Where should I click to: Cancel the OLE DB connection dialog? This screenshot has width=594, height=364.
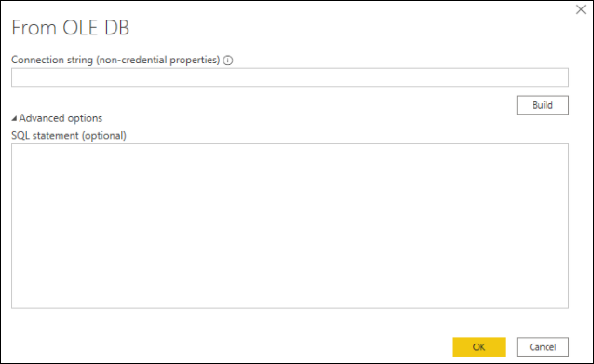543,347
